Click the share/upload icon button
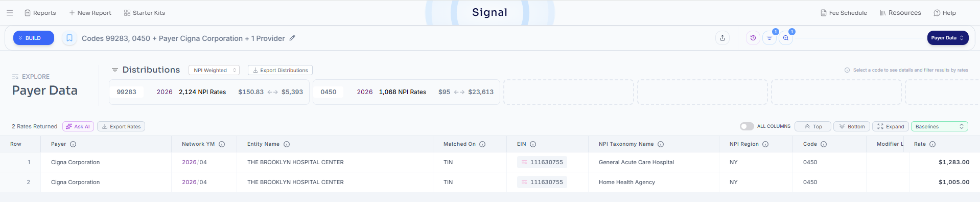Screen dimensions: 980x202 (722, 38)
